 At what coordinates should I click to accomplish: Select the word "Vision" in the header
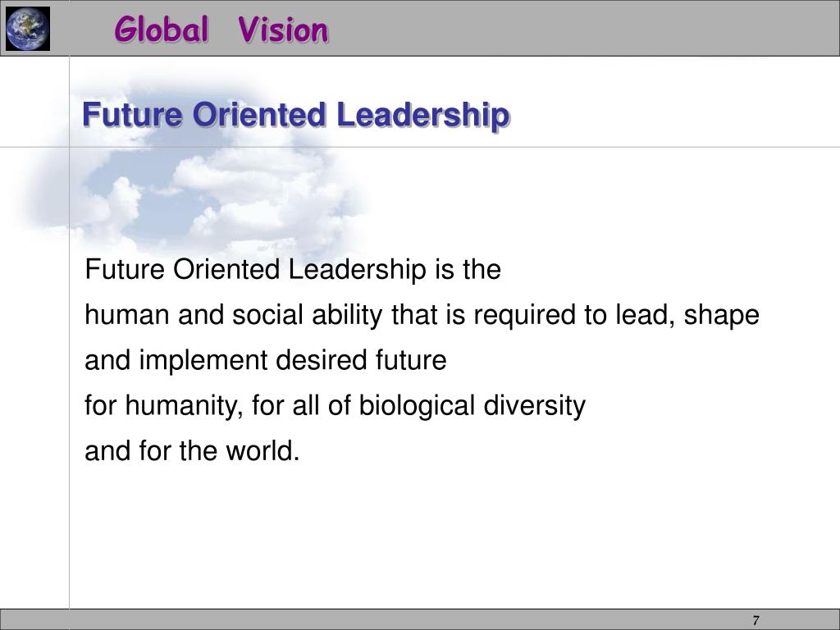click(283, 29)
